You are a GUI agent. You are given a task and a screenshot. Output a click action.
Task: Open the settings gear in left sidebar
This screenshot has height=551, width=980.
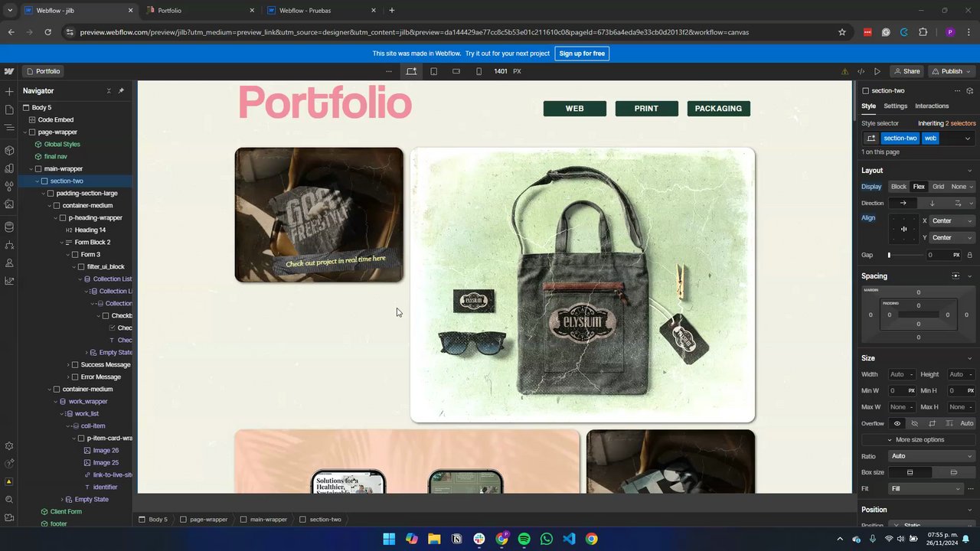pos(9,446)
